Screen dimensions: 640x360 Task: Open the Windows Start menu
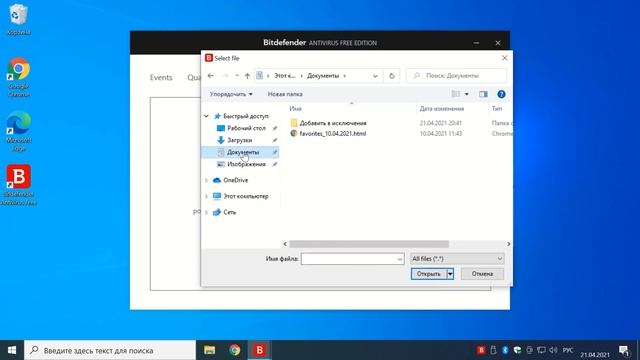[12, 350]
